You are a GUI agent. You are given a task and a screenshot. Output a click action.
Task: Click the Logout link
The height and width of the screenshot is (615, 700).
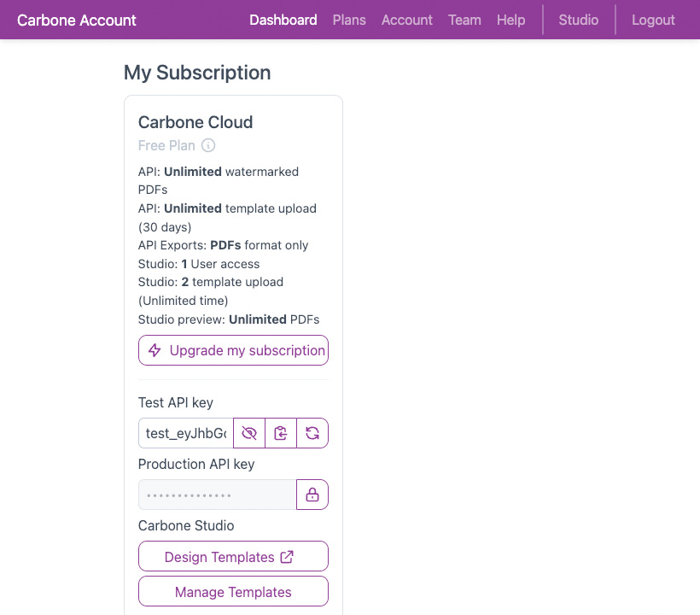coord(653,20)
